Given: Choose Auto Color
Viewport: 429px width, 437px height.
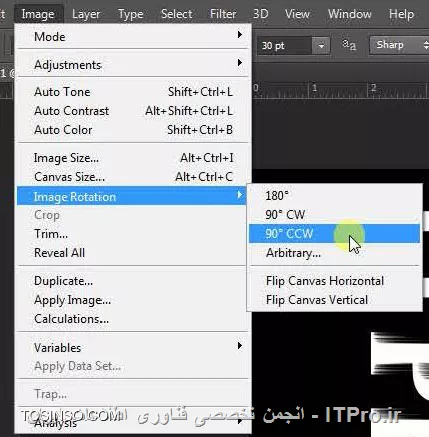Looking at the screenshot, I should [133, 130].
